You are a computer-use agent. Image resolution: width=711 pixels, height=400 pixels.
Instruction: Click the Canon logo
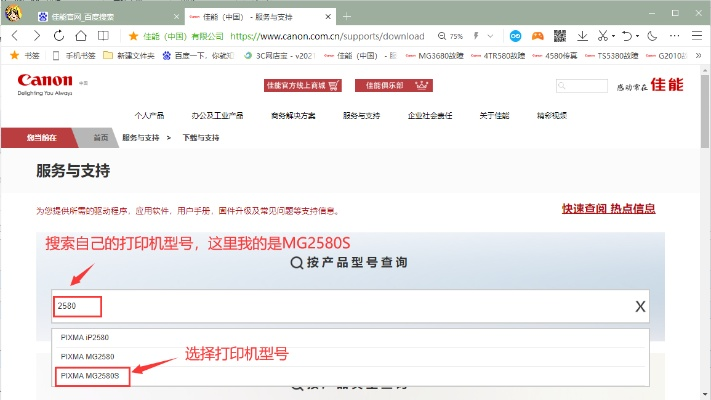[x=45, y=84]
